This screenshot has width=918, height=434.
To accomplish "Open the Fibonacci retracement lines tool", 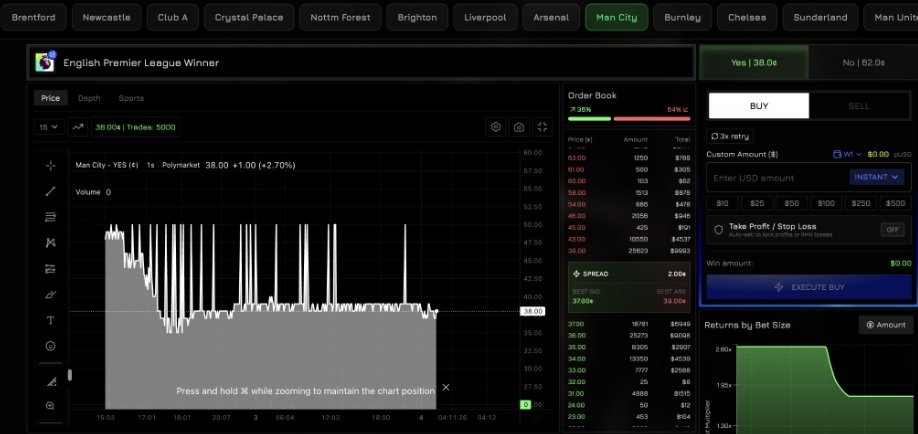I will [50, 217].
